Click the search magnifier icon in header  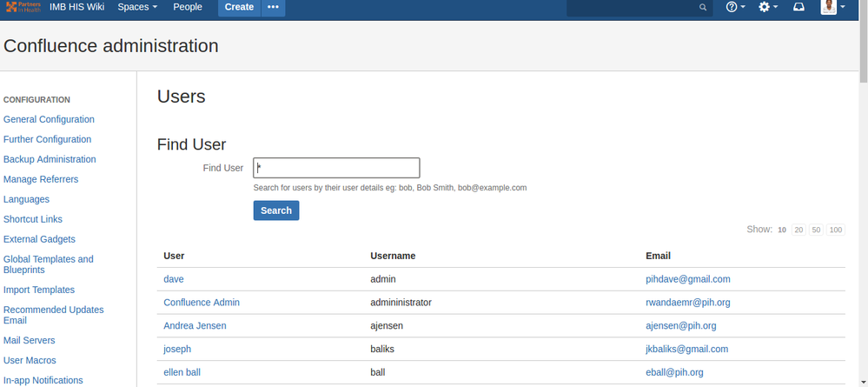pos(703,7)
